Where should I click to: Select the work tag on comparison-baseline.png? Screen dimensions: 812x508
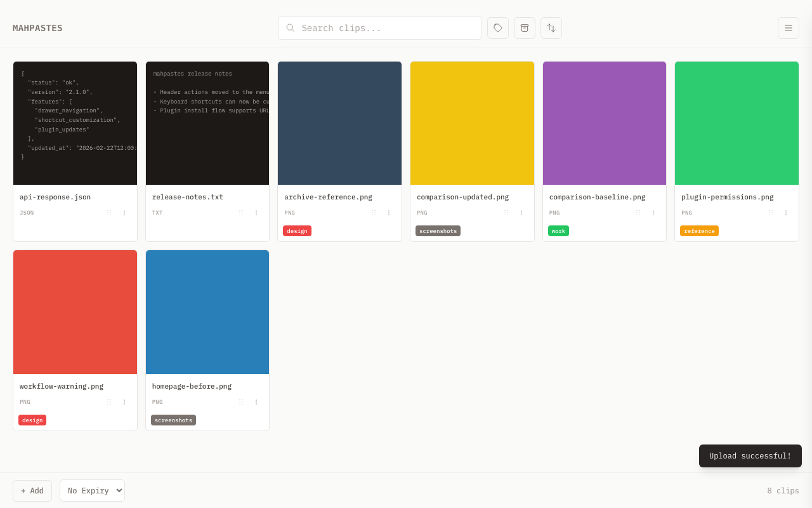[558, 231]
